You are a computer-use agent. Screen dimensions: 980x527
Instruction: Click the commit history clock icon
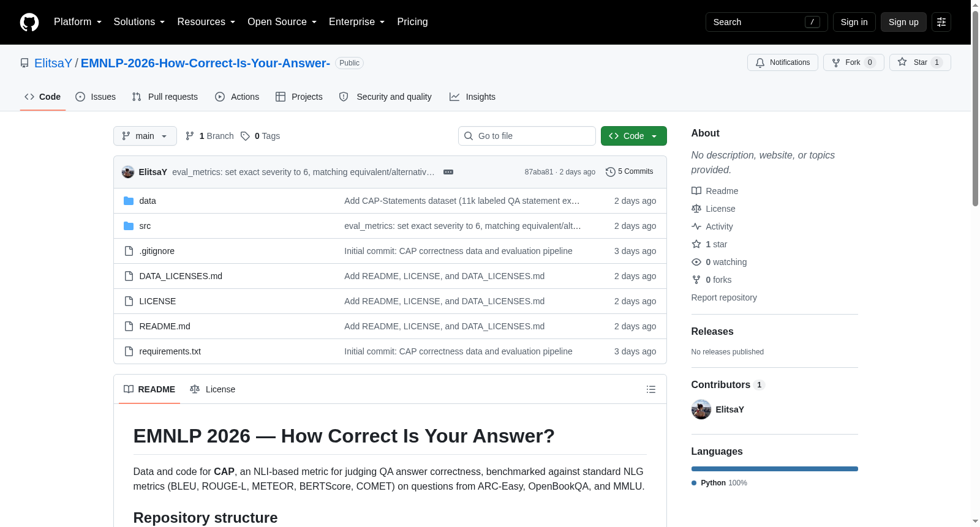pos(610,172)
